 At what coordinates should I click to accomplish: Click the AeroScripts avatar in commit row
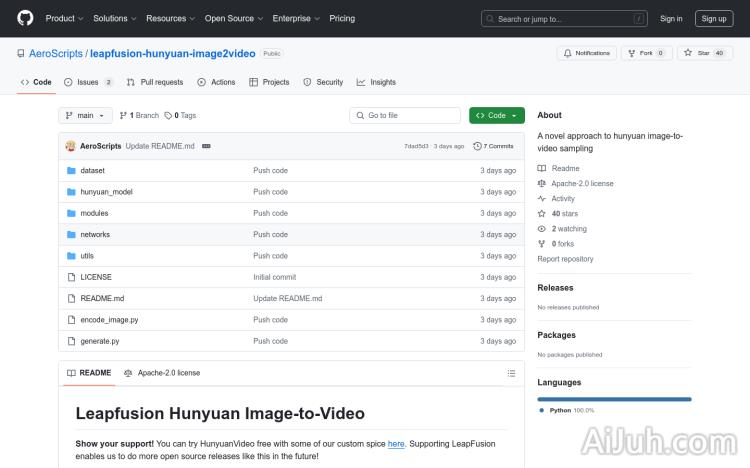(x=70, y=146)
